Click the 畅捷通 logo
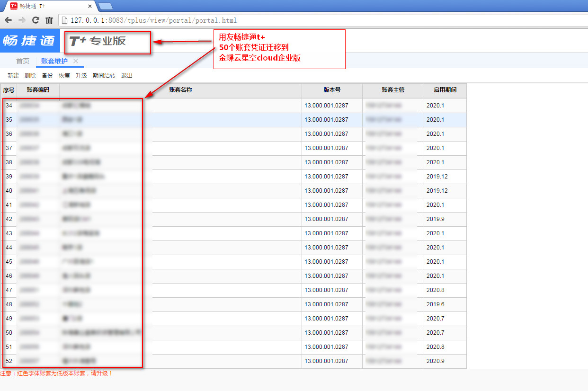 pos(29,41)
